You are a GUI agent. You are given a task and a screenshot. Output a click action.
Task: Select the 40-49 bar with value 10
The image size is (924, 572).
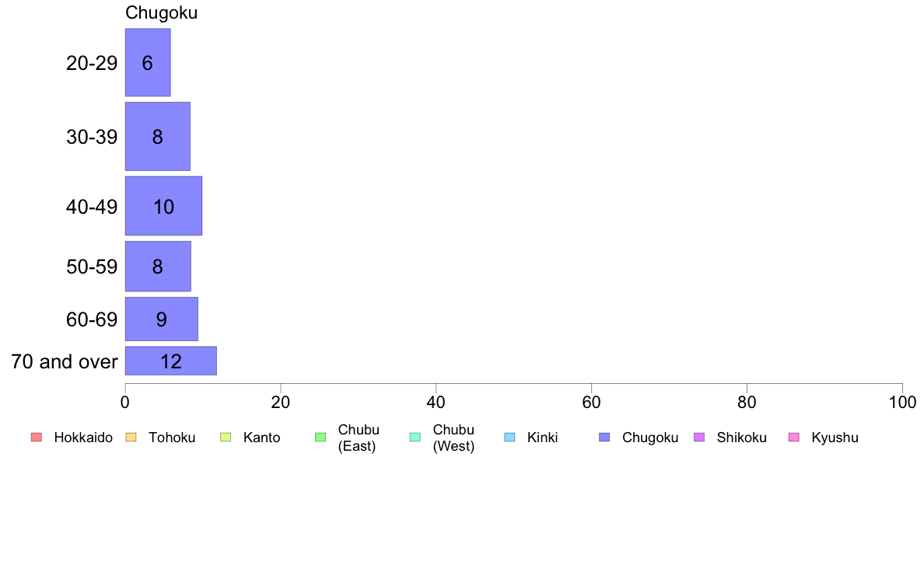point(164,206)
